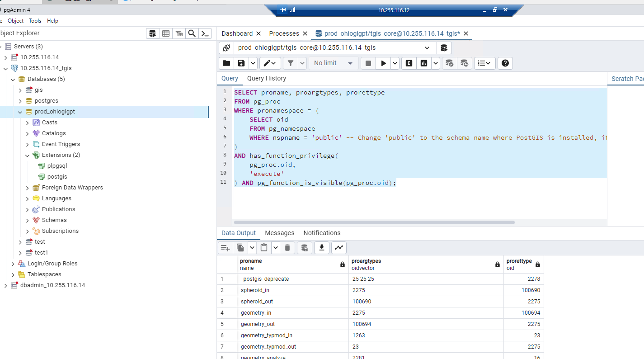The height and width of the screenshot is (359, 644).
Task: Click Search Objects magnifier icon
Action: pos(192,33)
